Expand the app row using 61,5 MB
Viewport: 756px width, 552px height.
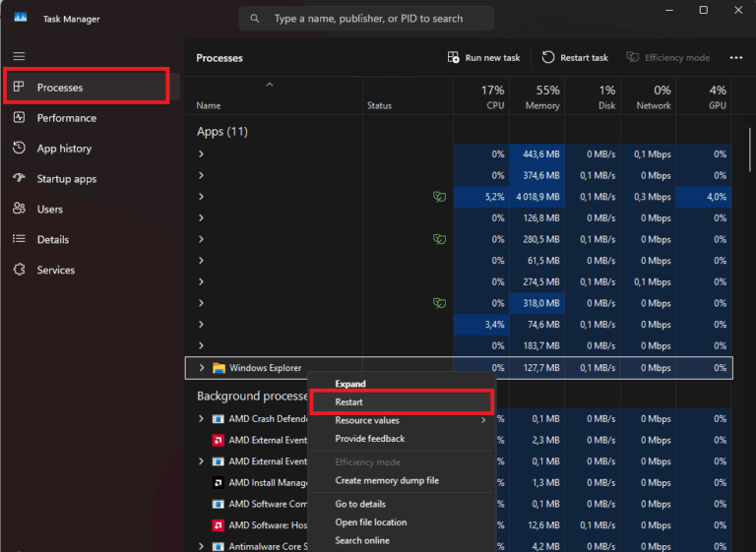[201, 261]
